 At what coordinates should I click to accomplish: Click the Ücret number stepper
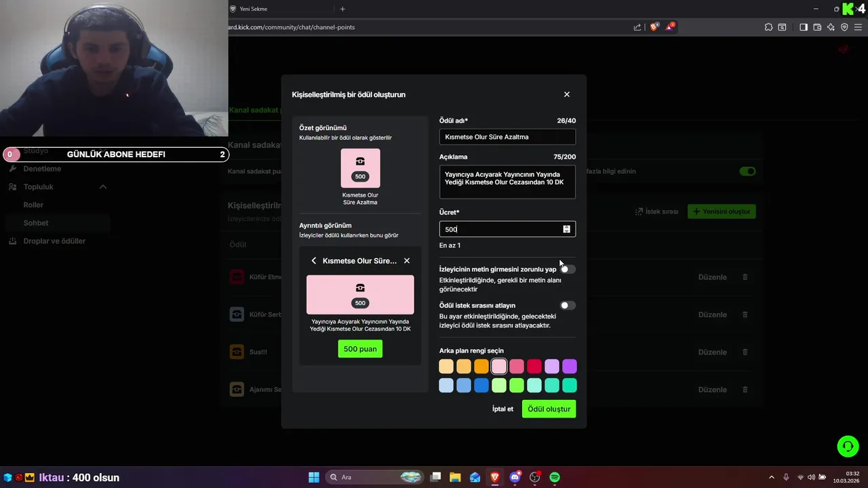click(566, 229)
